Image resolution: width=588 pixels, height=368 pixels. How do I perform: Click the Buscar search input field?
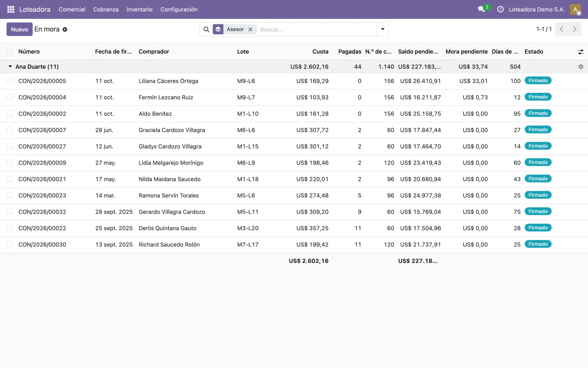tap(317, 29)
